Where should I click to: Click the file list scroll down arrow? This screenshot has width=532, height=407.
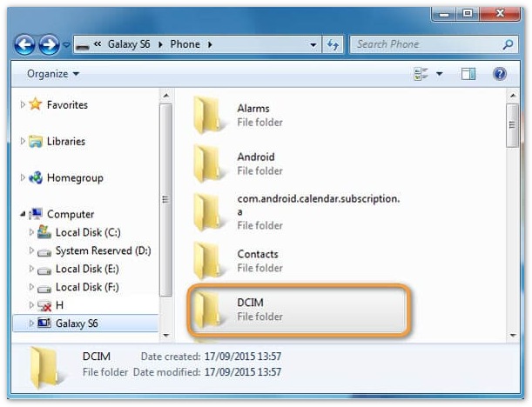[513, 335]
